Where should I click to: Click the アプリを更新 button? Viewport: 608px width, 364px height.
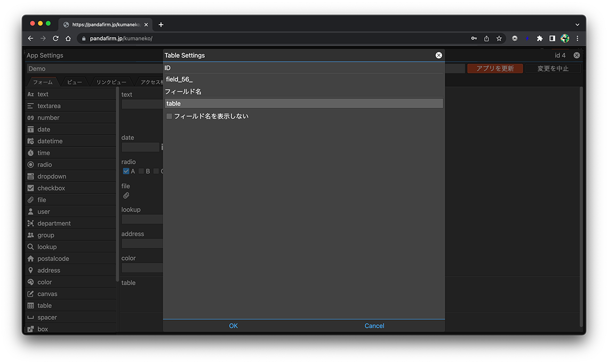494,69
